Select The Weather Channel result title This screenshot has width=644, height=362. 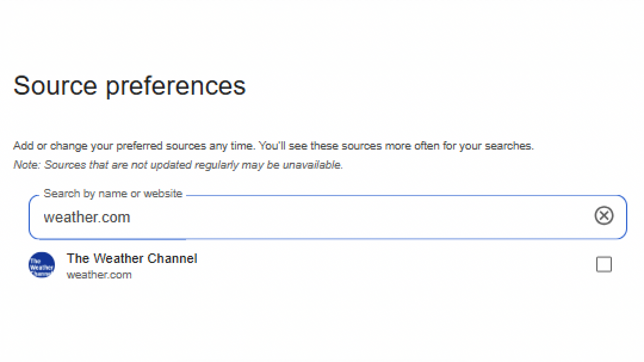click(x=132, y=259)
